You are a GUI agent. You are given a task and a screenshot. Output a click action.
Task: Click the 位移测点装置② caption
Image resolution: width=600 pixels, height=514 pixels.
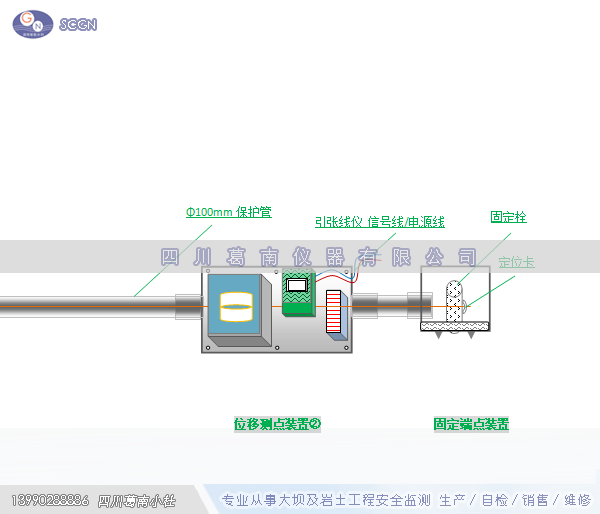click(x=277, y=424)
